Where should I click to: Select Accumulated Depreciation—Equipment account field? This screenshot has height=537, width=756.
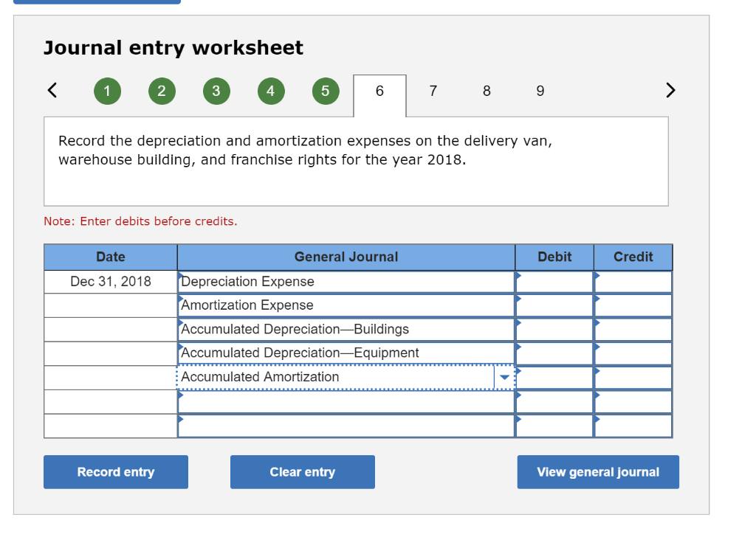[x=346, y=353]
